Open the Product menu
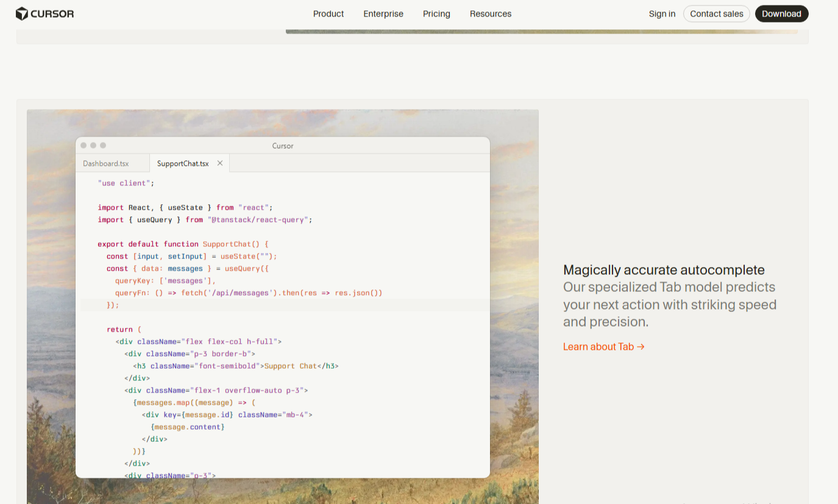The image size is (838, 504). point(328,13)
